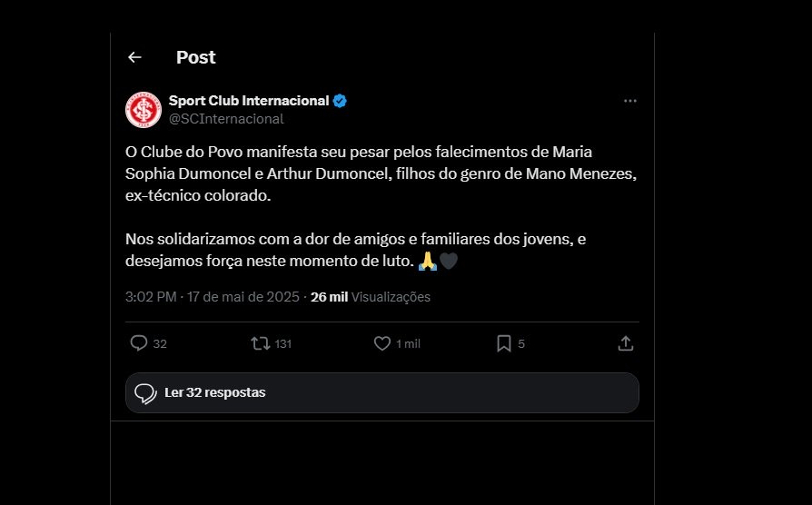The image size is (812, 505).
Task: Repost using the retweet arrows icon
Action: pos(260,343)
